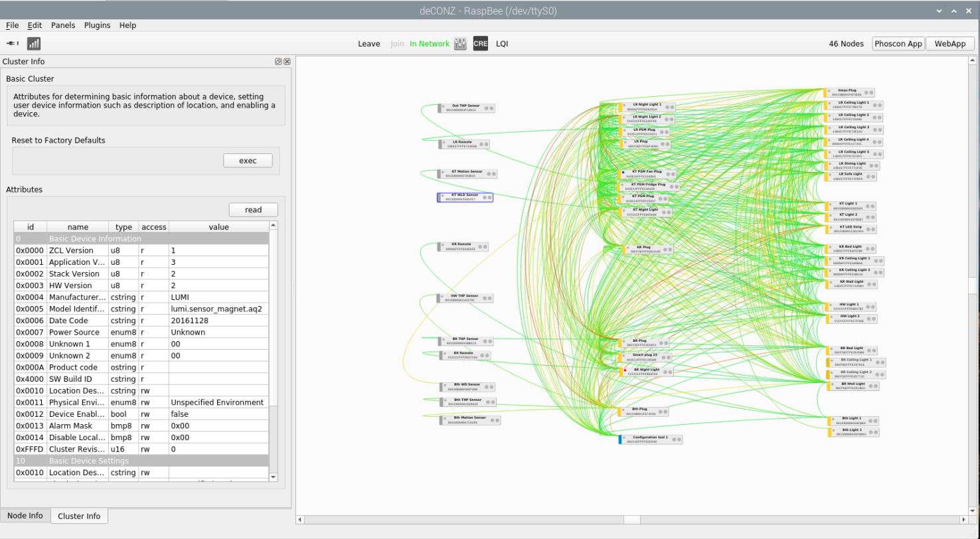The image size is (980, 539).
Task: Open the Phoscon App
Action: coord(898,44)
